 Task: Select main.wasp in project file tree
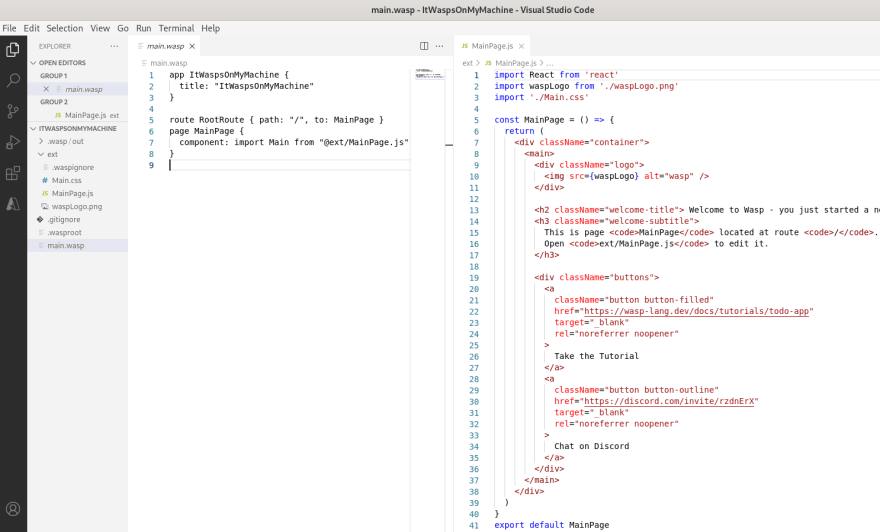[66, 246]
